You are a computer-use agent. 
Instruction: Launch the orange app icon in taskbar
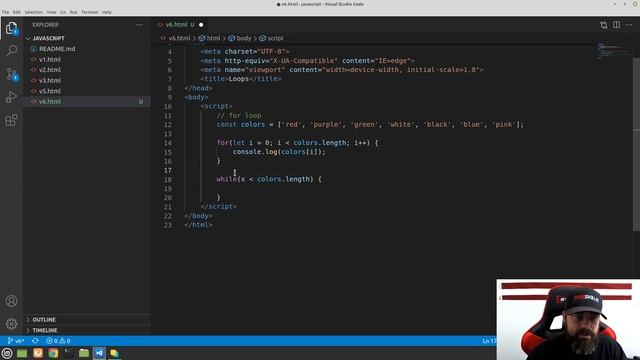click(38, 353)
